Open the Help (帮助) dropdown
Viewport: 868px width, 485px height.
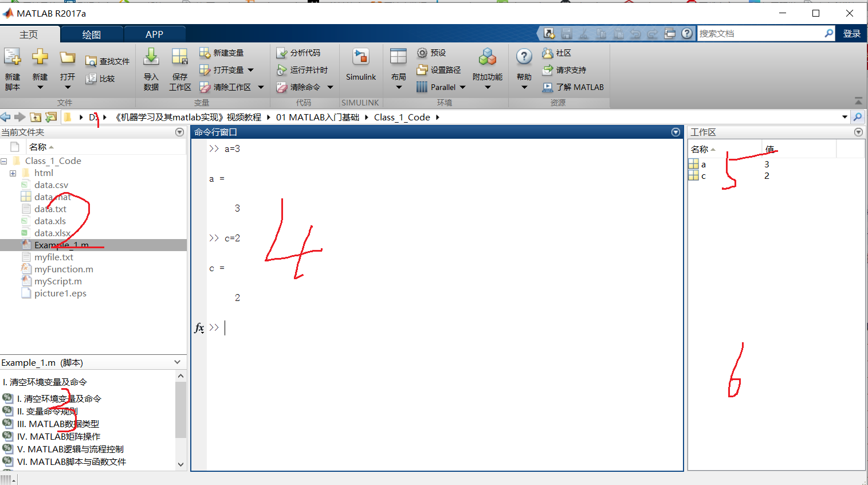pos(524,87)
